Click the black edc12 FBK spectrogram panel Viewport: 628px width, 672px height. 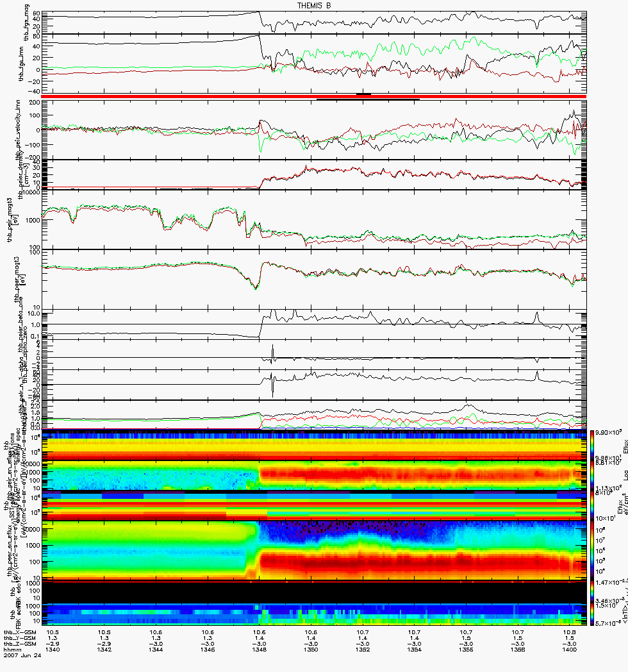point(313,591)
